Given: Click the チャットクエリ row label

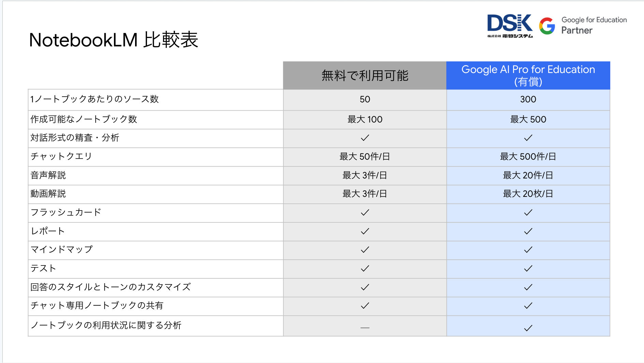Looking at the screenshot, I should 61,156.
